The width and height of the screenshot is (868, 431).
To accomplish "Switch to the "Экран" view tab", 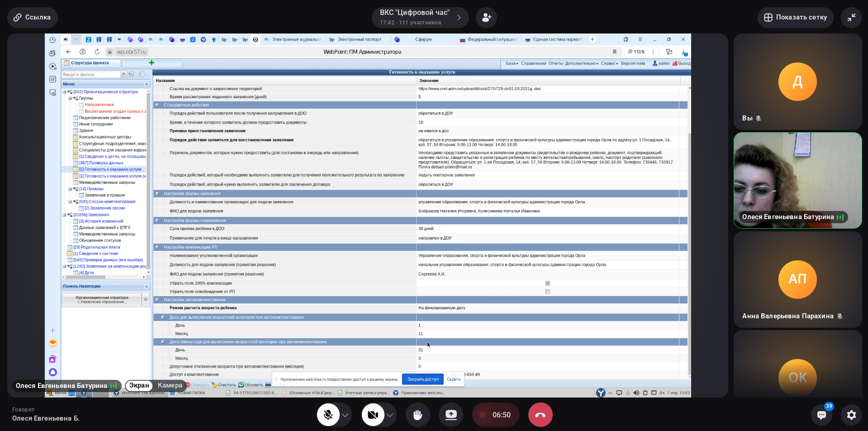I will (139, 385).
